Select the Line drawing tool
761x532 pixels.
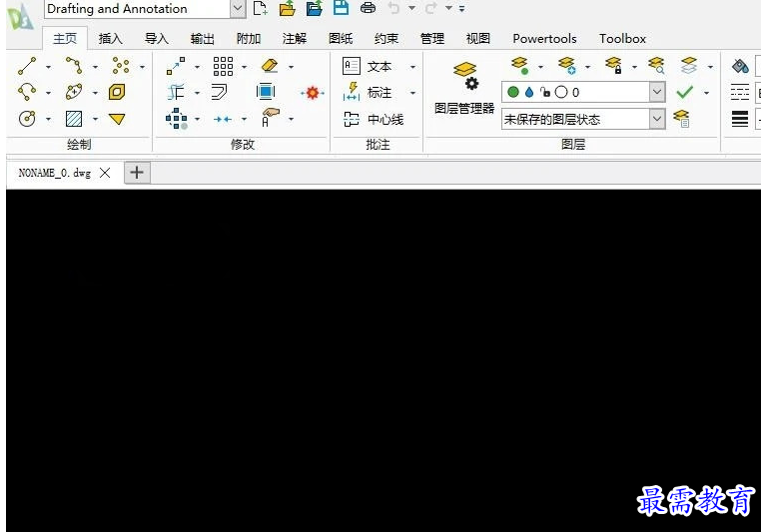pyautogui.click(x=27, y=66)
